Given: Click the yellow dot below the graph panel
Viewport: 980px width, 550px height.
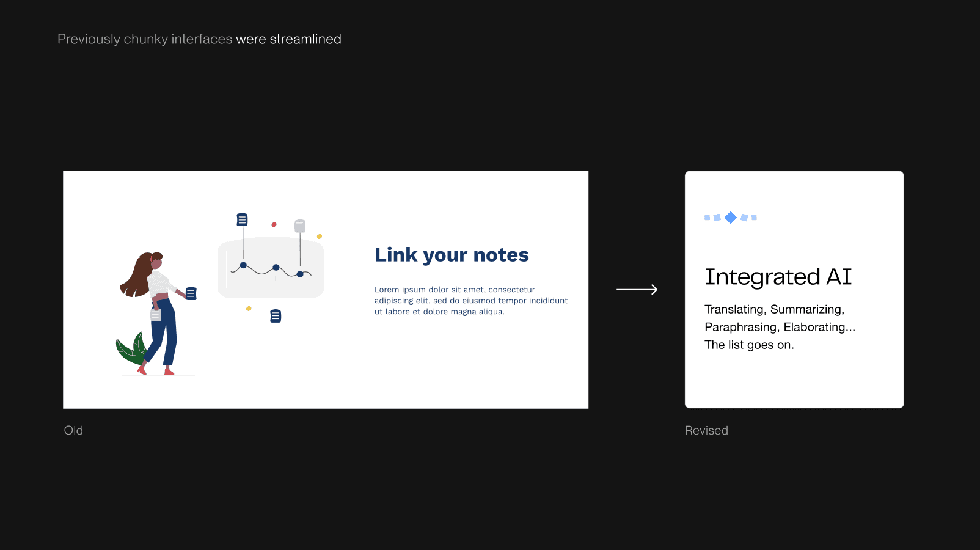Looking at the screenshot, I should pyautogui.click(x=249, y=309).
